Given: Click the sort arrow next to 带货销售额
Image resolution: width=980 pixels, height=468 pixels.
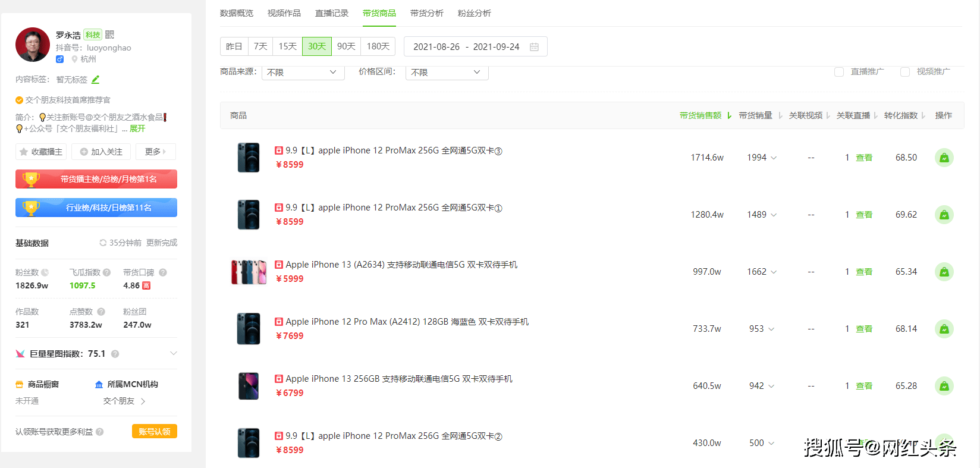Looking at the screenshot, I should pos(730,115).
